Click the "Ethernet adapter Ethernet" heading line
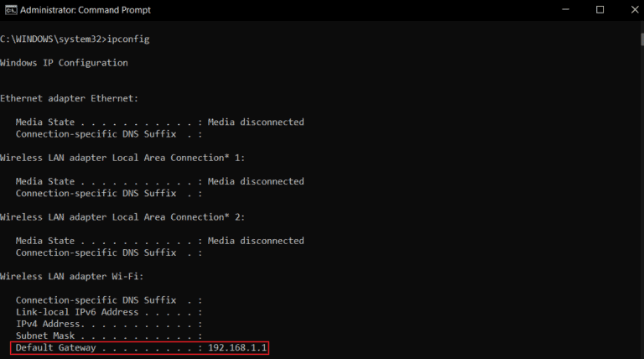This screenshot has width=644, height=359. (69, 98)
